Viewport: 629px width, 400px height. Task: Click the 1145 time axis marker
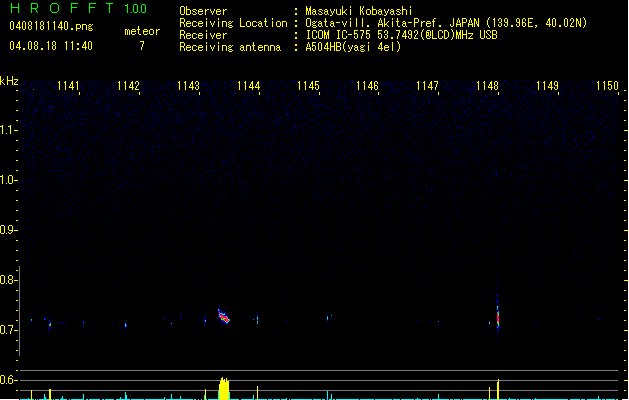click(x=308, y=86)
